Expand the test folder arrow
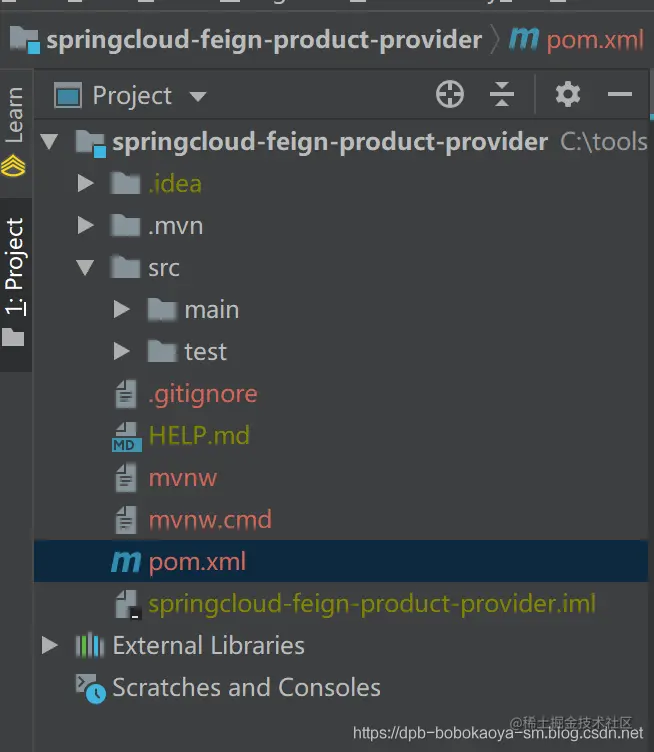This screenshot has height=752, width=654. tap(122, 352)
